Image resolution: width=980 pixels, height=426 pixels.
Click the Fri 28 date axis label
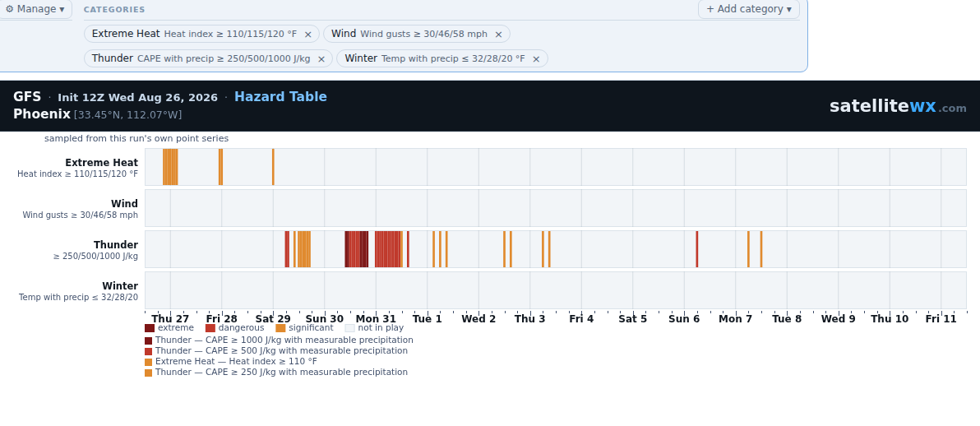click(222, 319)
